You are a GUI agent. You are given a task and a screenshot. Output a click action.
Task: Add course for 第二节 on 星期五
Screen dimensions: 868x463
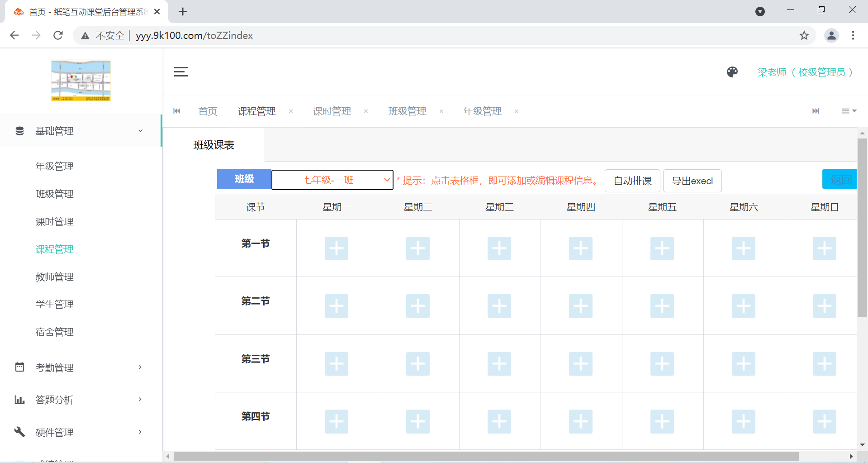[x=662, y=306]
